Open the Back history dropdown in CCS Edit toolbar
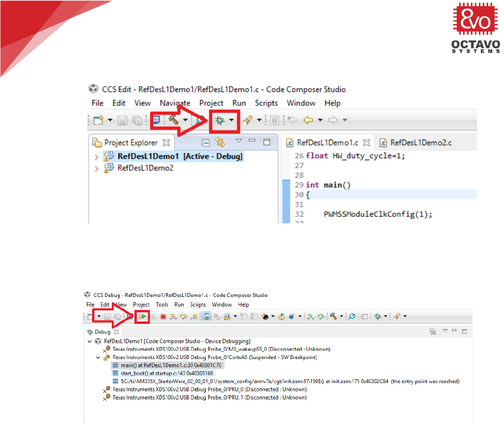The width and height of the screenshot is (504, 424). (320, 120)
